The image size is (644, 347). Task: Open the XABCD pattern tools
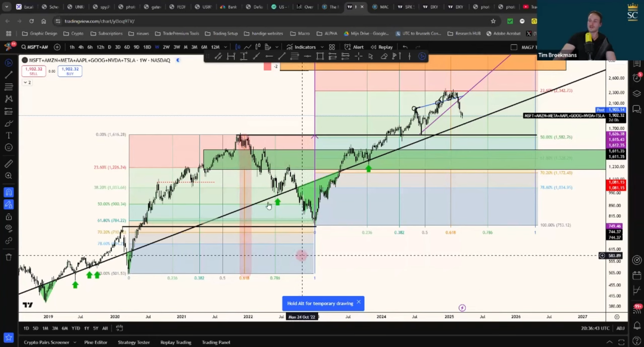point(8,99)
